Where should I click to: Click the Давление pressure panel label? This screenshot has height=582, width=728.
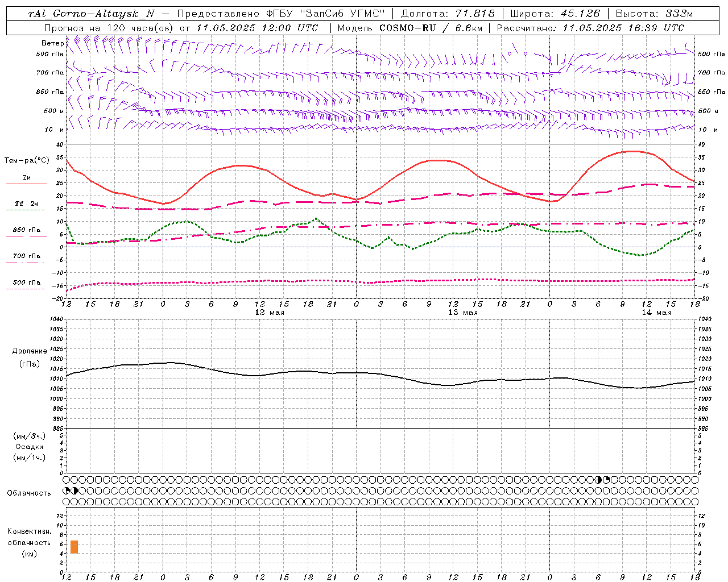30,351
